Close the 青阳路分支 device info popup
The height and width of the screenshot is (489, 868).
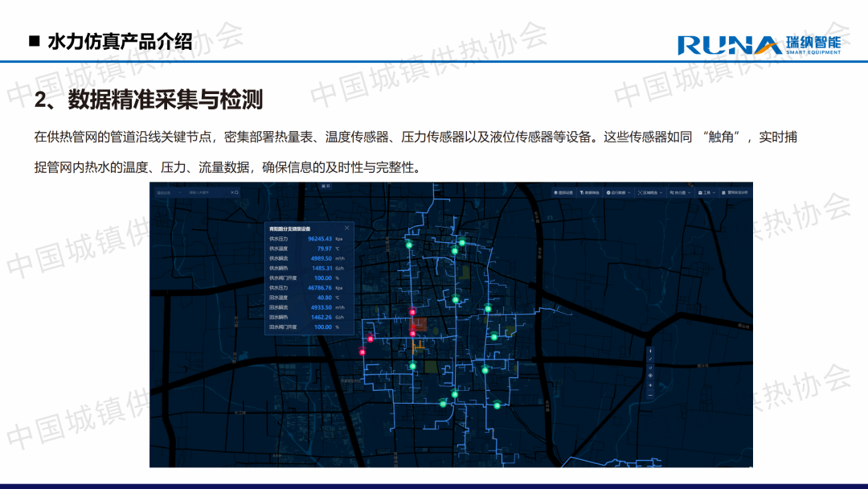(347, 228)
